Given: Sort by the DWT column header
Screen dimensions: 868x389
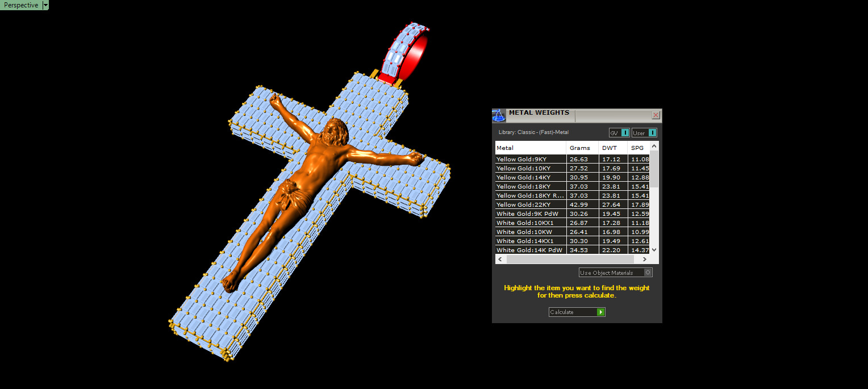Looking at the screenshot, I should coord(613,148).
